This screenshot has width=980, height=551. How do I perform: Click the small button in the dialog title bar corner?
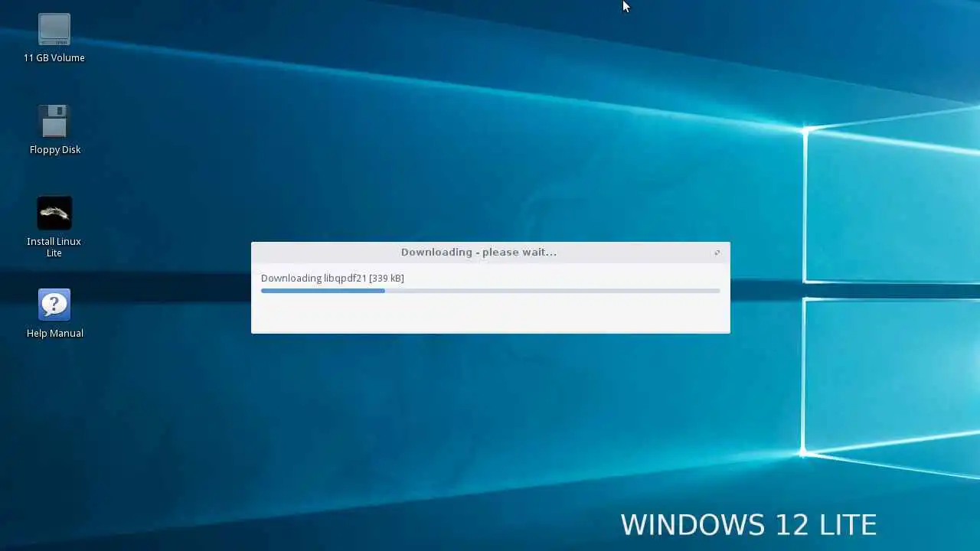pos(717,253)
